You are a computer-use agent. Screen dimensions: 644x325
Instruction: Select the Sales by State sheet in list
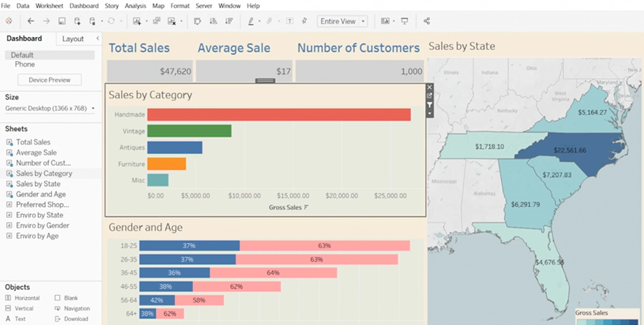pos(38,184)
